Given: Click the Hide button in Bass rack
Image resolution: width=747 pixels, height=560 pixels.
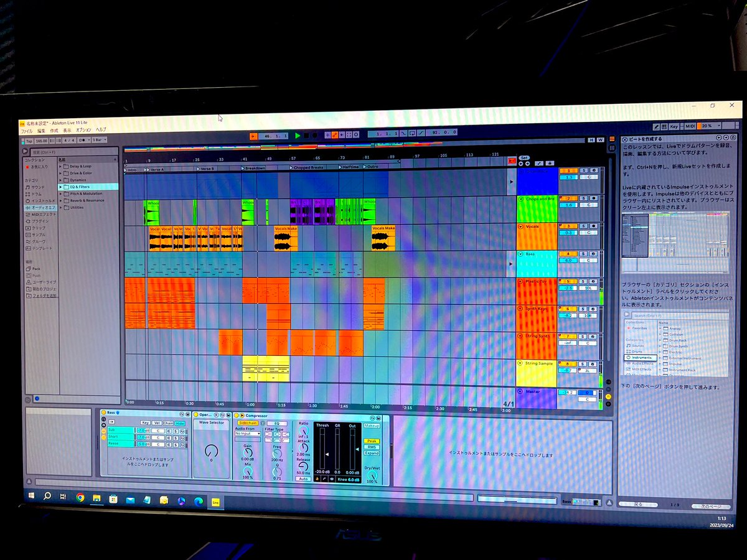Looking at the screenshot, I should coord(180,423).
